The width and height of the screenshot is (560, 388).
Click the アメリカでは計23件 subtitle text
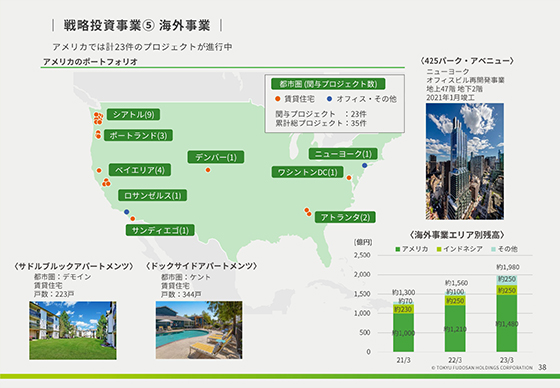(142, 47)
